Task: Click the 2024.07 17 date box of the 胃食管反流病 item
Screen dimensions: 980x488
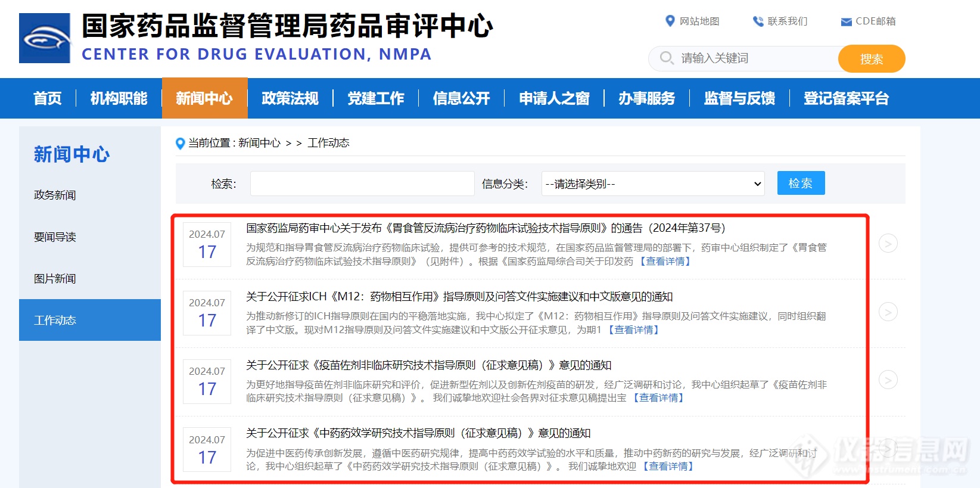Action: [x=207, y=244]
